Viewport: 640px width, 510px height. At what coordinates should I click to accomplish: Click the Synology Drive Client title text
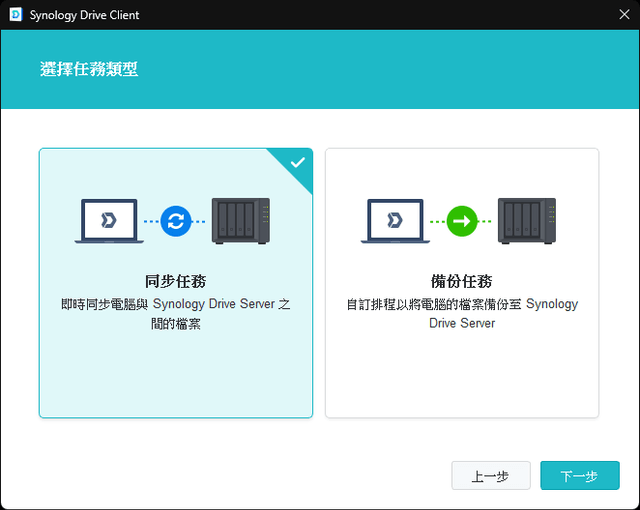(x=84, y=15)
